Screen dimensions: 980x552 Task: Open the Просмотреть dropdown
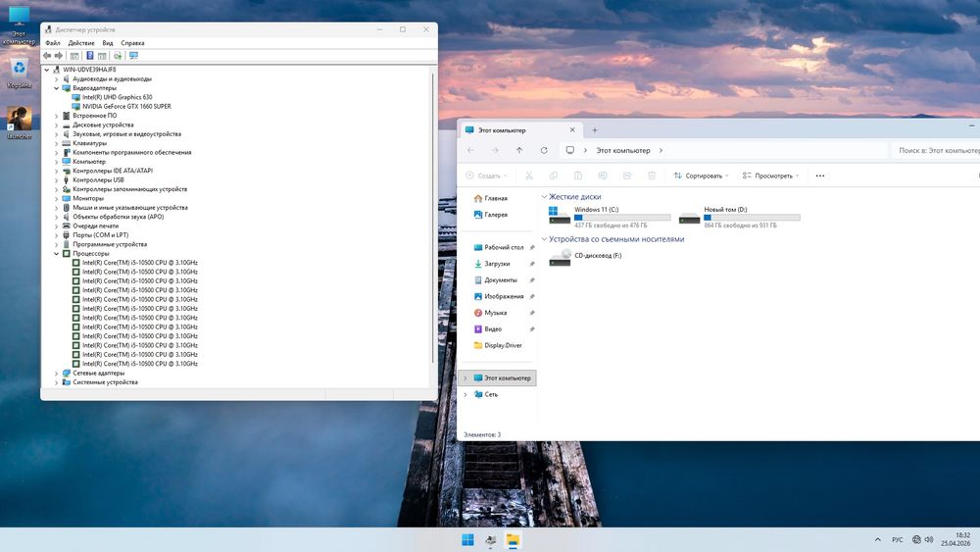[770, 176]
